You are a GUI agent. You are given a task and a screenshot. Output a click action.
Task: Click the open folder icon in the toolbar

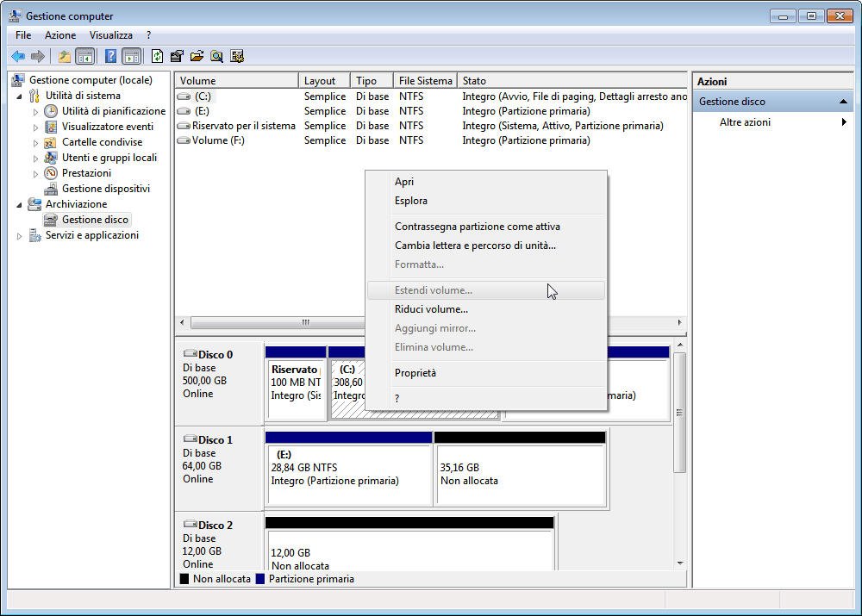(197, 57)
